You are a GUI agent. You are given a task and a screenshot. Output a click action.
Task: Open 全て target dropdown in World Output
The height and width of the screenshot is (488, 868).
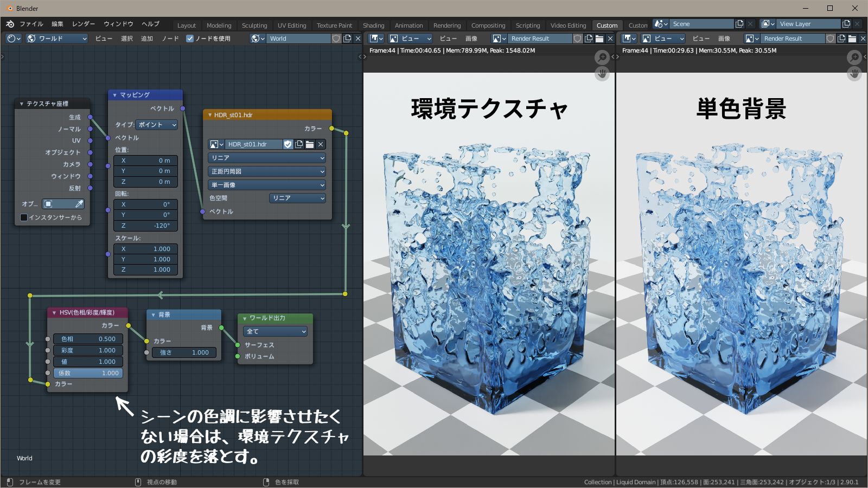click(276, 331)
